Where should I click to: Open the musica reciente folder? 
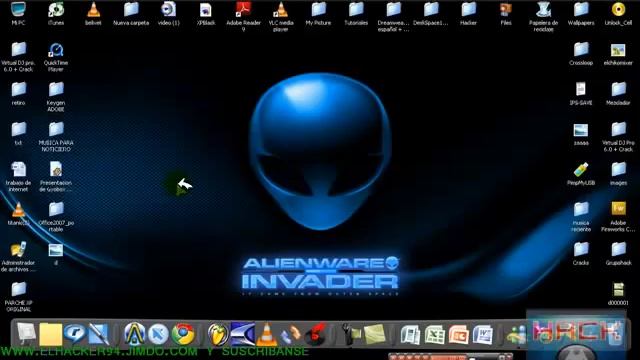click(x=581, y=210)
